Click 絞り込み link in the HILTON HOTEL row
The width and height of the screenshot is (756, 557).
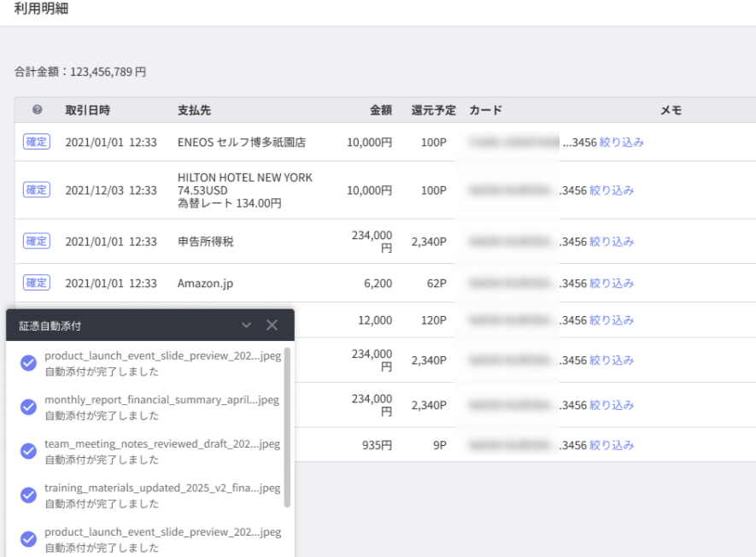pos(612,190)
